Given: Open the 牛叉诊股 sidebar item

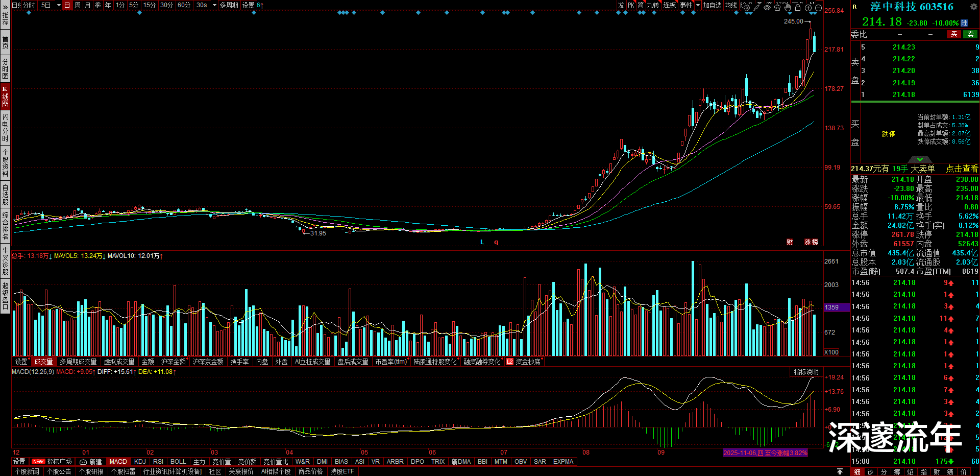Looking at the screenshot, I should click(x=5, y=261).
